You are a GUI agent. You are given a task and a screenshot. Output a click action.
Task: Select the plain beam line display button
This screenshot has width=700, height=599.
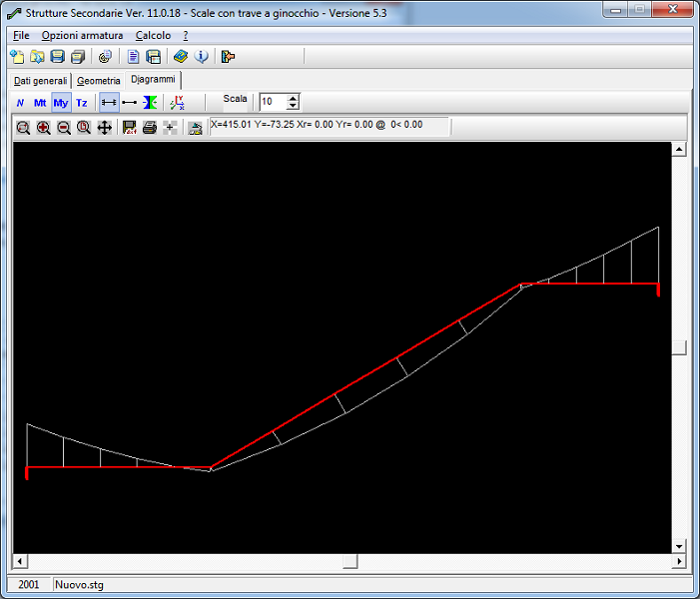(130, 103)
